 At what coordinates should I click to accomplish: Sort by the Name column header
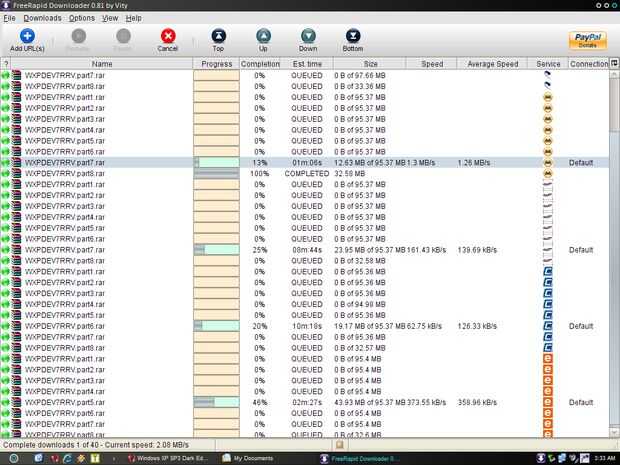(102, 64)
